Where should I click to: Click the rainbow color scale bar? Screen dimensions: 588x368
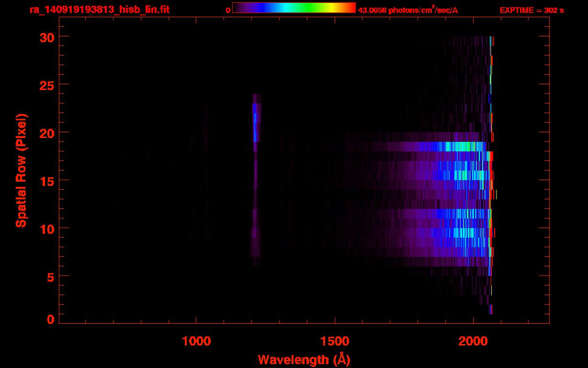(294, 8)
